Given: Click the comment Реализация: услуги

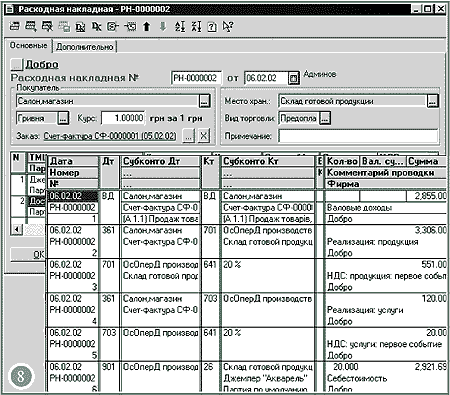Looking at the screenshot, I should [x=365, y=310].
